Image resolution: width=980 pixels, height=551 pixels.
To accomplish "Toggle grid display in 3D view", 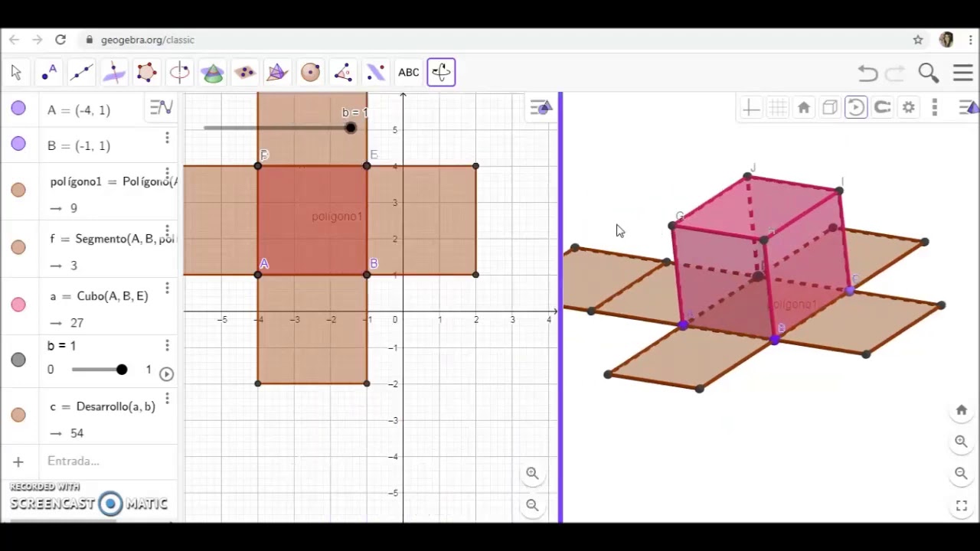I will 778,108.
